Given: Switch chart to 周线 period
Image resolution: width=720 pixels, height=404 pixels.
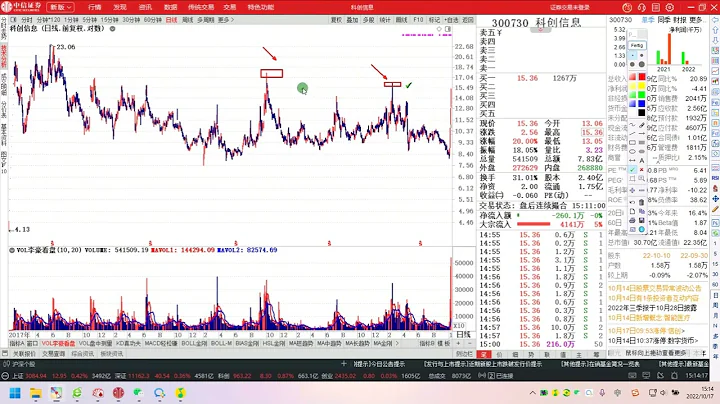Looking at the screenshot, I should [x=187, y=20].
